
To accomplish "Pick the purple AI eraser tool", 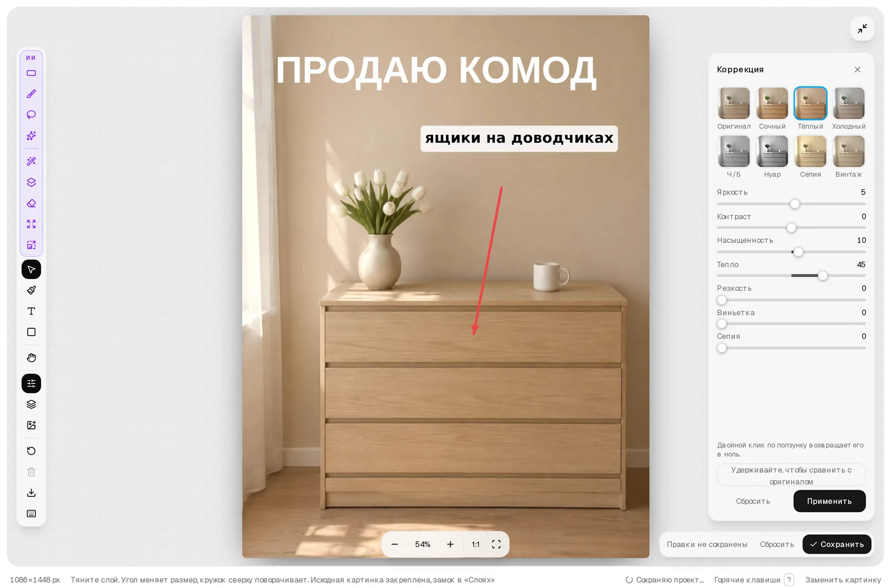I will pyautogui.click(x=31, y=203).
